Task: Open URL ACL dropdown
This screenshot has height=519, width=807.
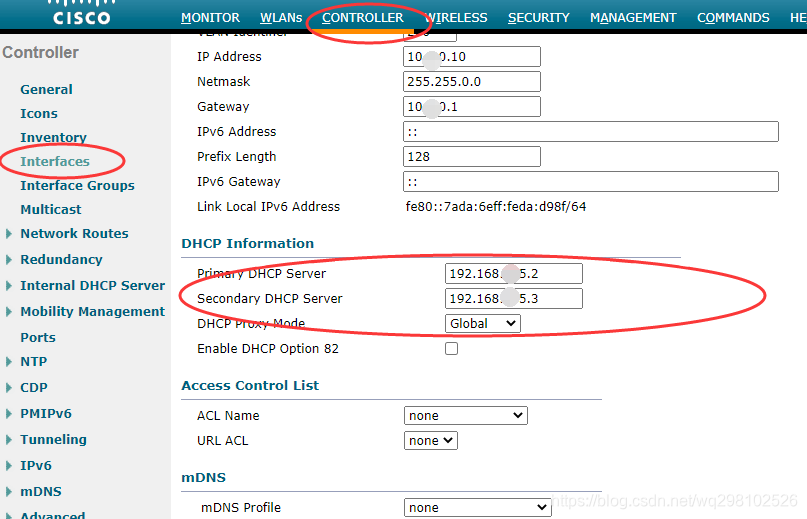Action: click(x=431, y=441)
